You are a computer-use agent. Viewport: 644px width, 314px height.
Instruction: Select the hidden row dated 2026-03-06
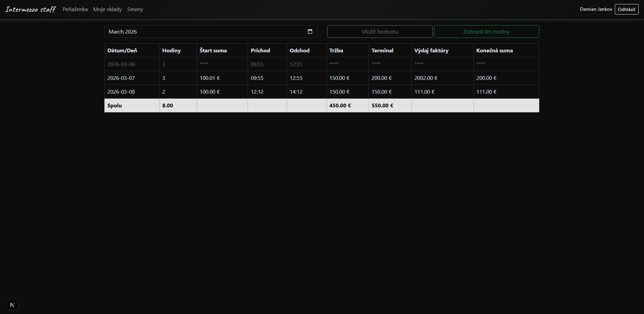[x=121, y=64]
